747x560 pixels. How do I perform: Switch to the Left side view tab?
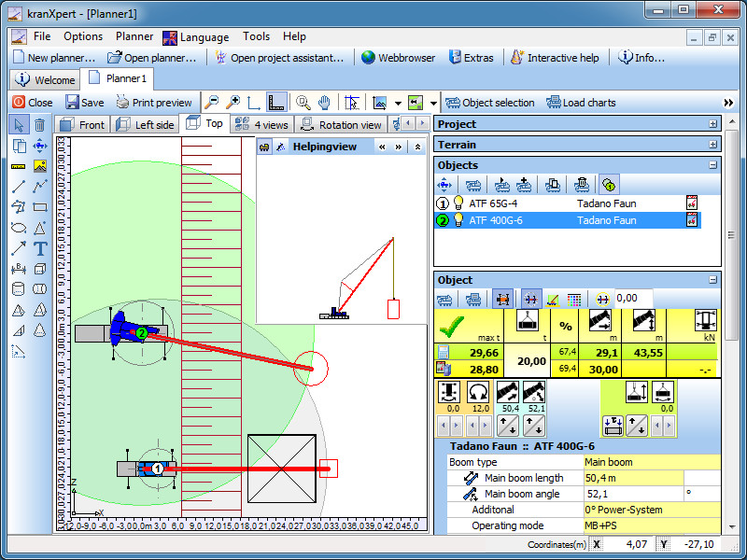tap(147, 124)
